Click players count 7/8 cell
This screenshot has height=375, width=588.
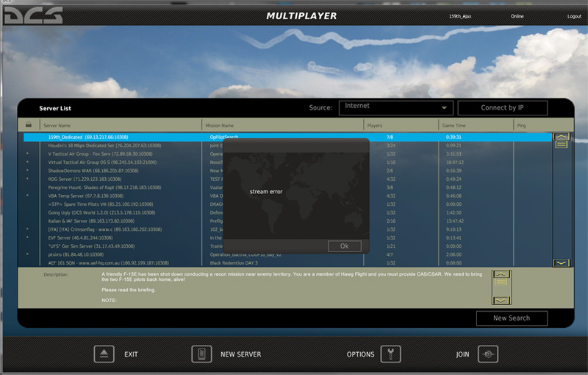(x=390, y=137)
